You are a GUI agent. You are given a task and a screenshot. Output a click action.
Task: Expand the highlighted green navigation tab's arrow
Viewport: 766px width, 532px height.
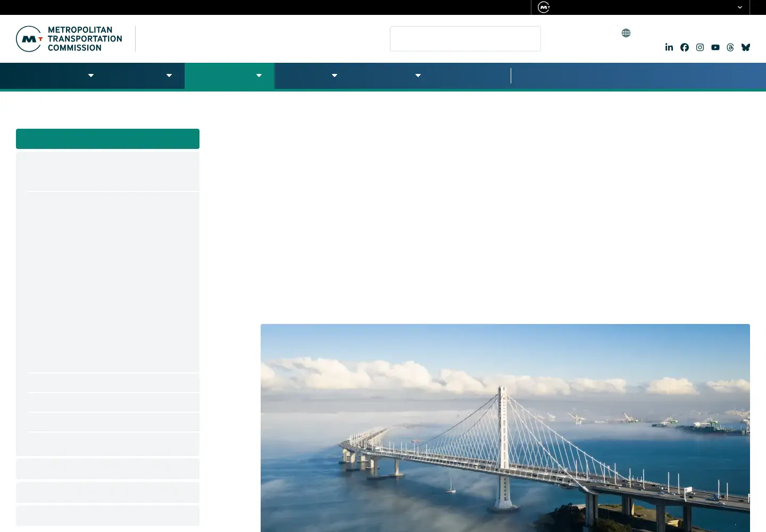(x=259, y=76)
